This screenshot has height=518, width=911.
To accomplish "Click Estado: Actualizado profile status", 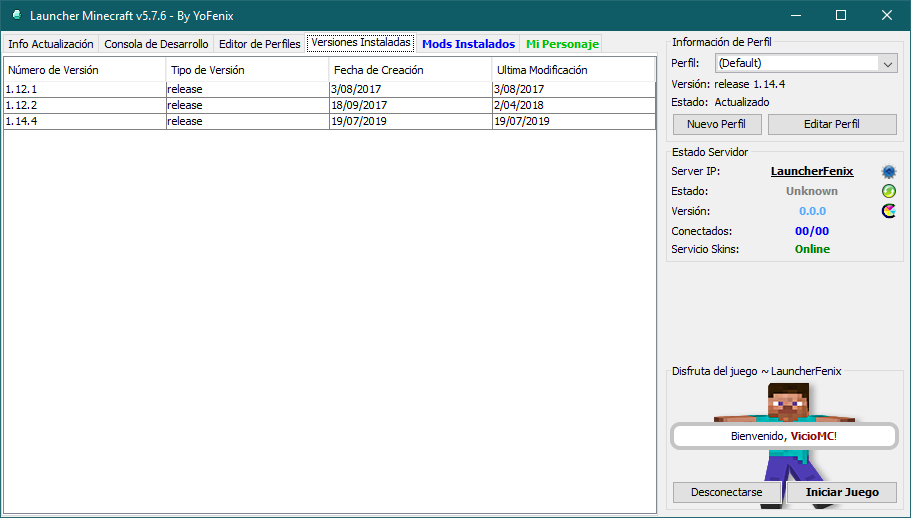I will 720,102.
